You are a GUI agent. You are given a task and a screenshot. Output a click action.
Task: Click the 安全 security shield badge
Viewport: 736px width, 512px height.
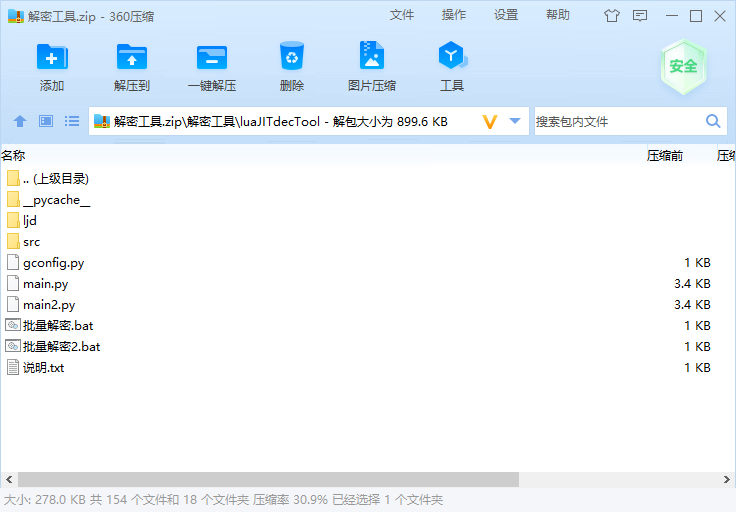coord(683,67)
